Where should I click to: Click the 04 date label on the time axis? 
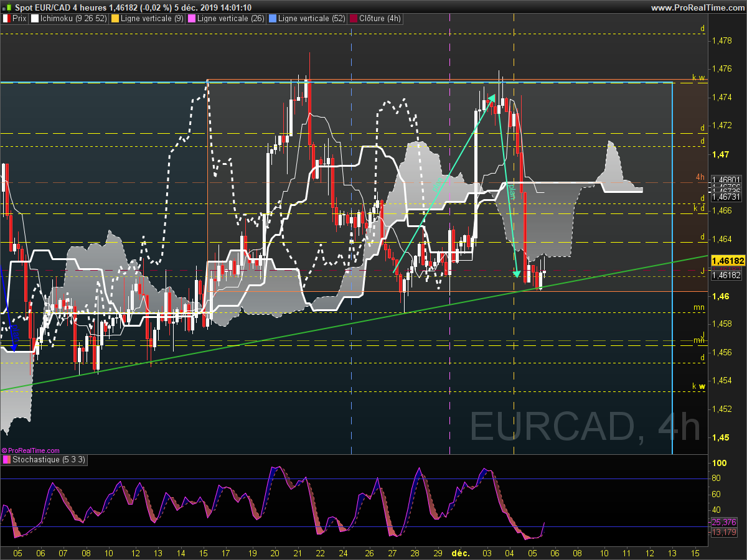[x=510, y=553]
